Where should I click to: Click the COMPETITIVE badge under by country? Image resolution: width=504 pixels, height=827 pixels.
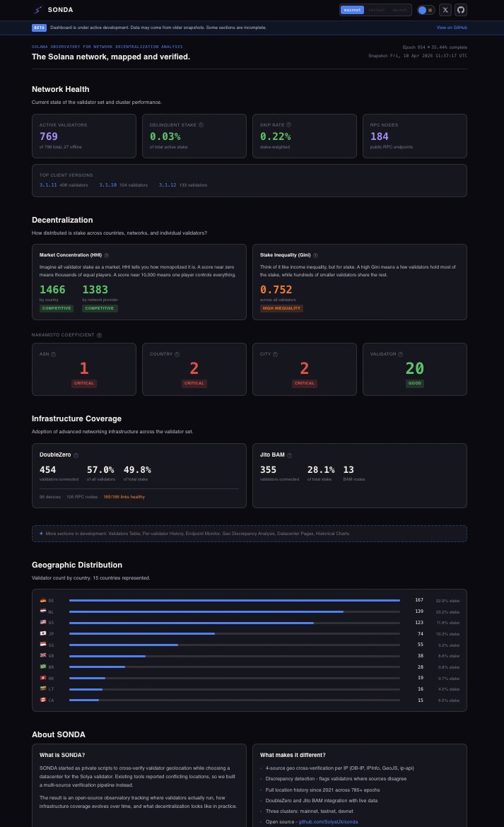(x=57, y=309)
